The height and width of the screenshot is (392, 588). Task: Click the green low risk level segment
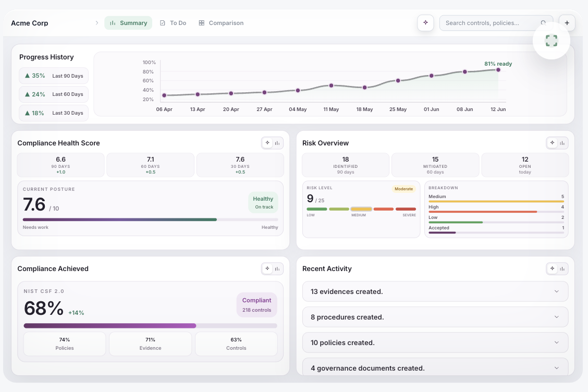pos(317,209)
